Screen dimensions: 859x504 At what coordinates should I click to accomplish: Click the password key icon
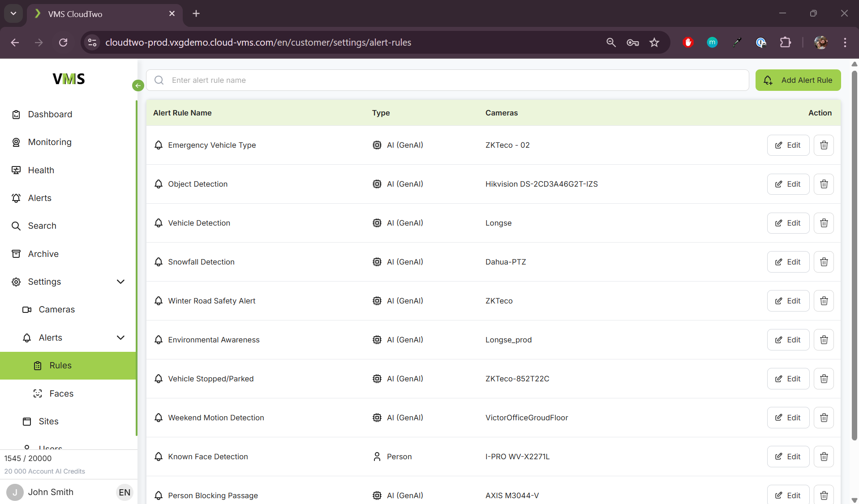632,43
